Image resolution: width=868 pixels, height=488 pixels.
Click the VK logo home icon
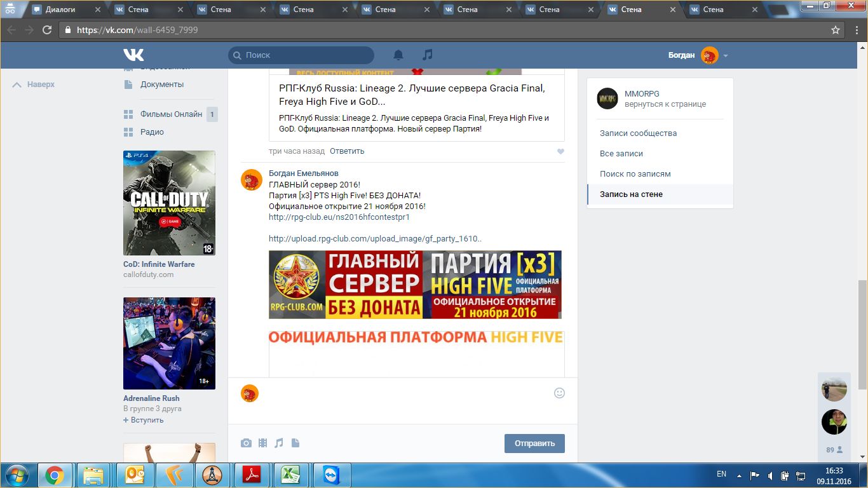tap(133, 55)
